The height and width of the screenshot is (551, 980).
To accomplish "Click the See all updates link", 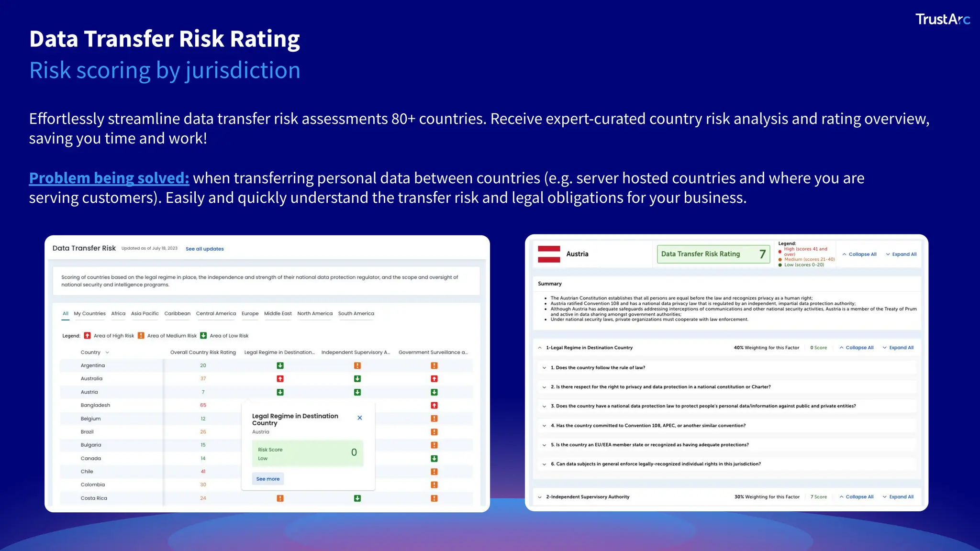I will click(204, 249).
